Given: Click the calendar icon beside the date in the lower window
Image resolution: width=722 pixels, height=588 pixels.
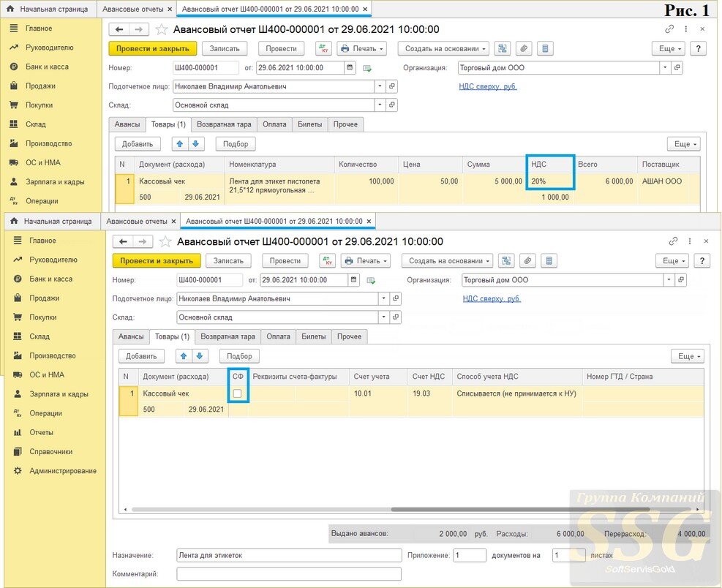Looking at the screenshot, I should [353, 279].
